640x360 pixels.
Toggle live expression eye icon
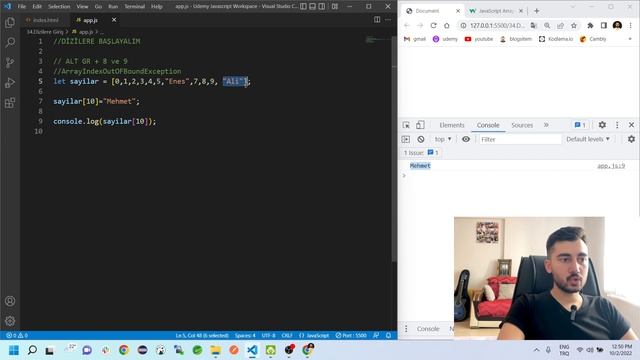[466, 139]
